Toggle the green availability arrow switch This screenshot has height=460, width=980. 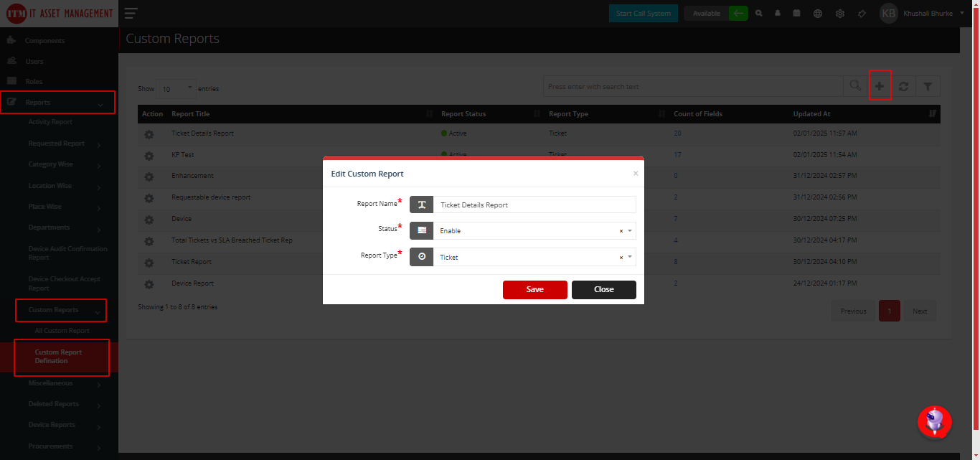click(x=738, y=13)
